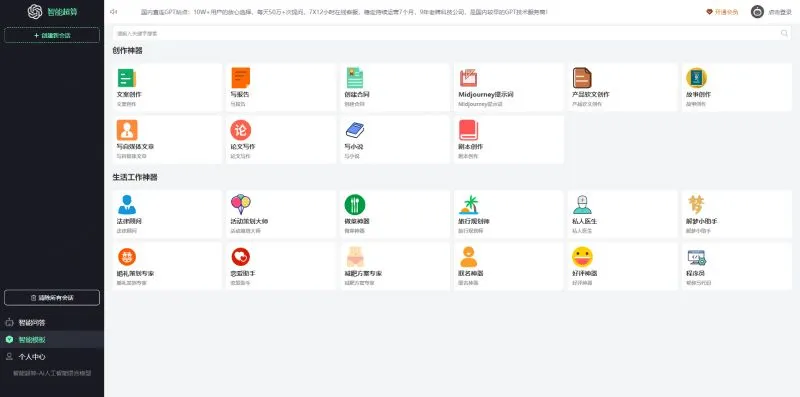Click the 写报告 card title
The image size is (800, 397).
pos(240,94)
